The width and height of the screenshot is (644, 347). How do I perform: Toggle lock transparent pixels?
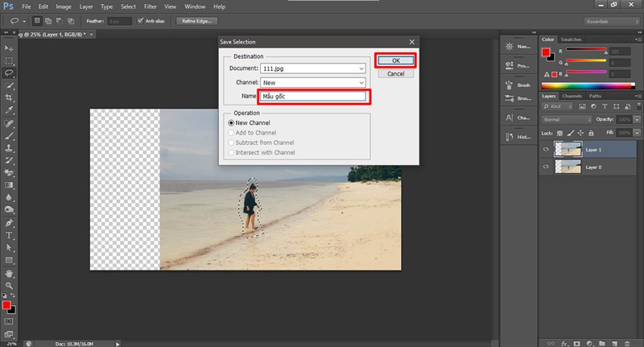[x=559, y=133]
